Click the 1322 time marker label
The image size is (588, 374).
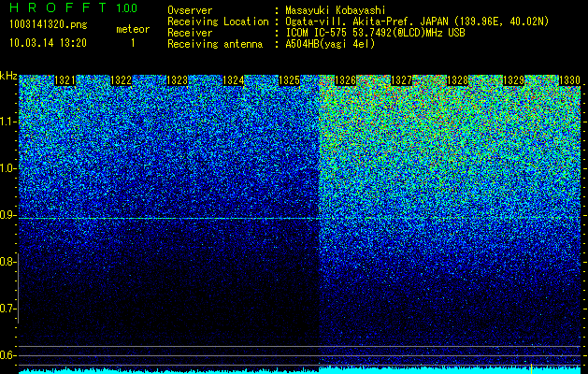point(122,80)
